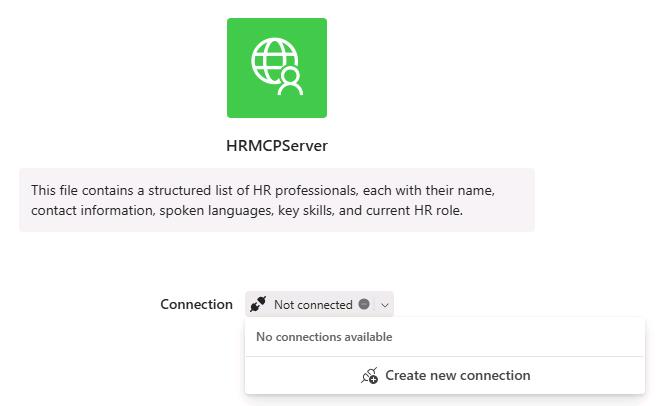Screen dimensions: 662x406
Task: Choose Create new connection
Action: (445, 375)
